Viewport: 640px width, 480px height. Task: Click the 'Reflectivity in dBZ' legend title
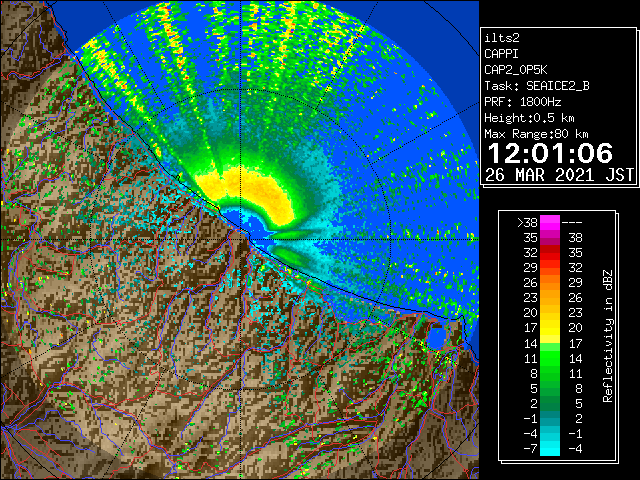tap(607, 336)
